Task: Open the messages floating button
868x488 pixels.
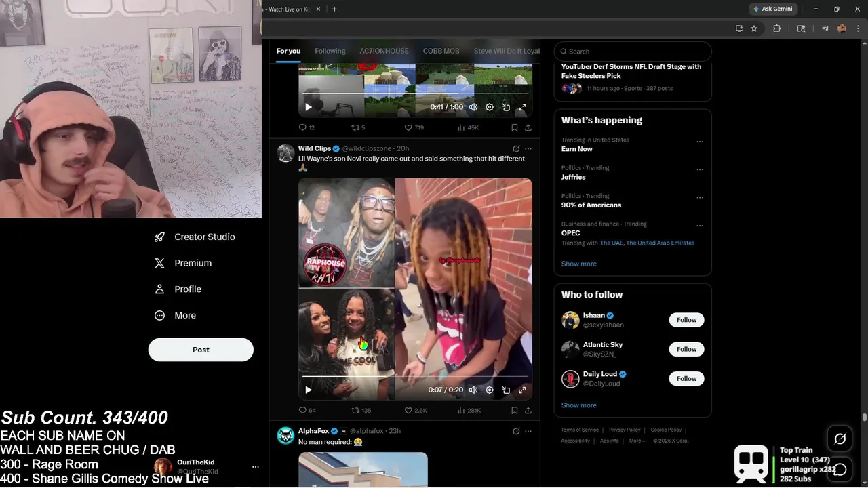Action: tap(840, 469)
